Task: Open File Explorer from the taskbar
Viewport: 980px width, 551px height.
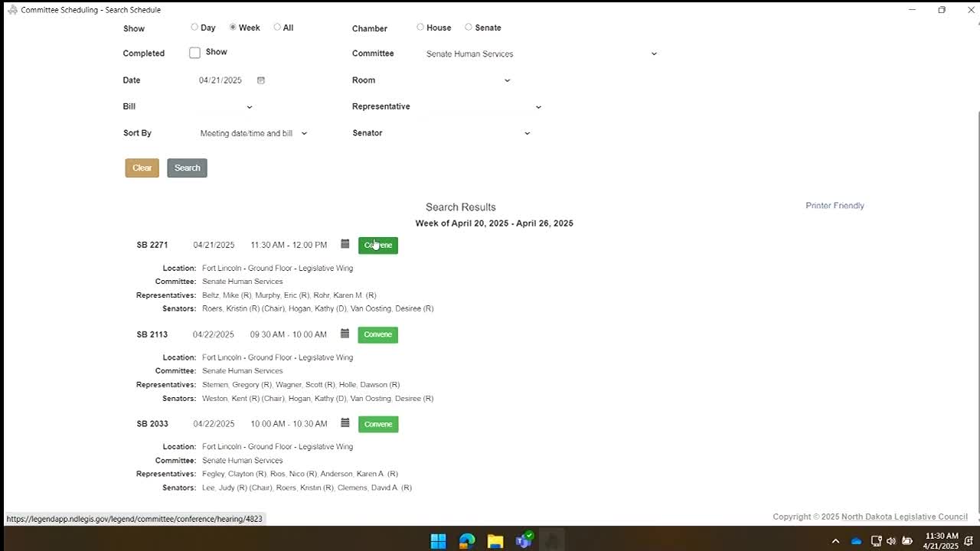Action: 495,541
